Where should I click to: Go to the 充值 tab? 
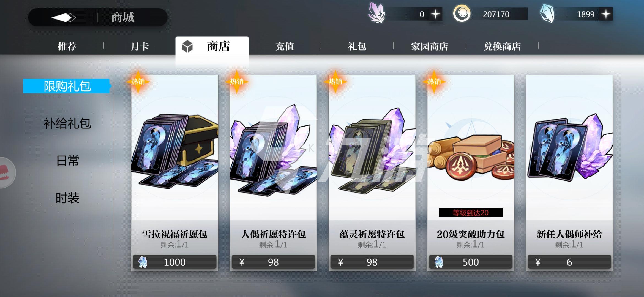point(285,46)
